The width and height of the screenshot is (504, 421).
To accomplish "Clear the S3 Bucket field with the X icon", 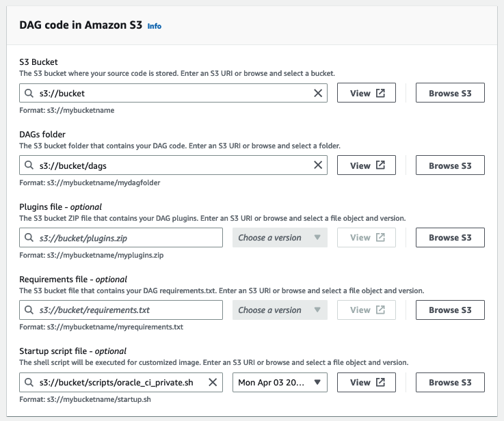I will pos(318,94).
